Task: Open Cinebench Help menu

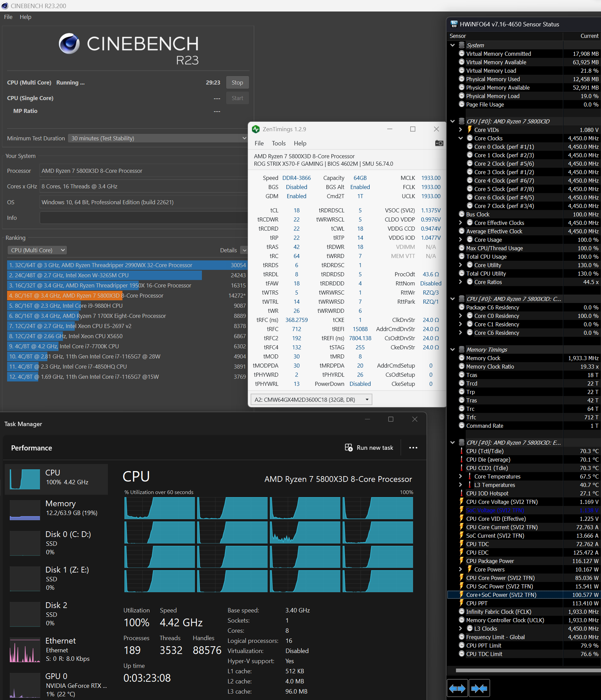Action: [x=25, y=17]
